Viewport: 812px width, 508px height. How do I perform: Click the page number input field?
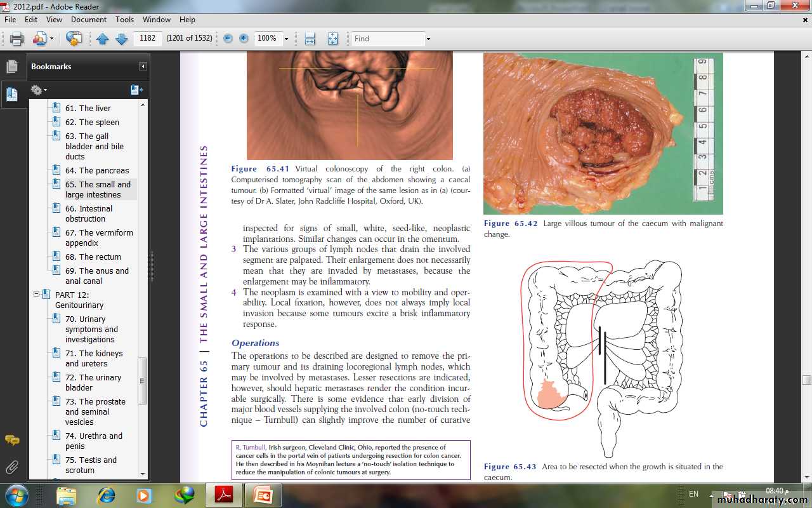click(x=147, y=38)
